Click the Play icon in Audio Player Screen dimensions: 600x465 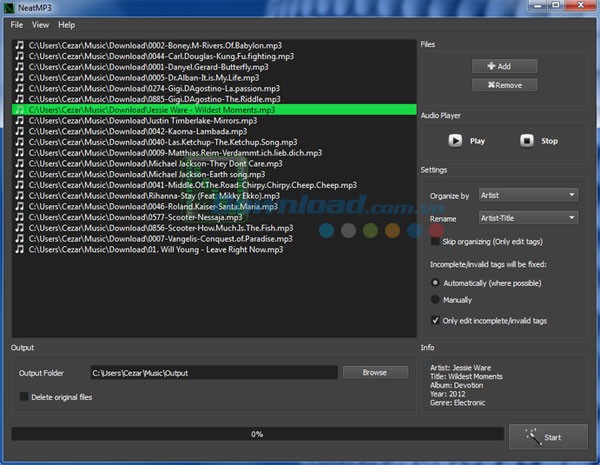point(455,141)
